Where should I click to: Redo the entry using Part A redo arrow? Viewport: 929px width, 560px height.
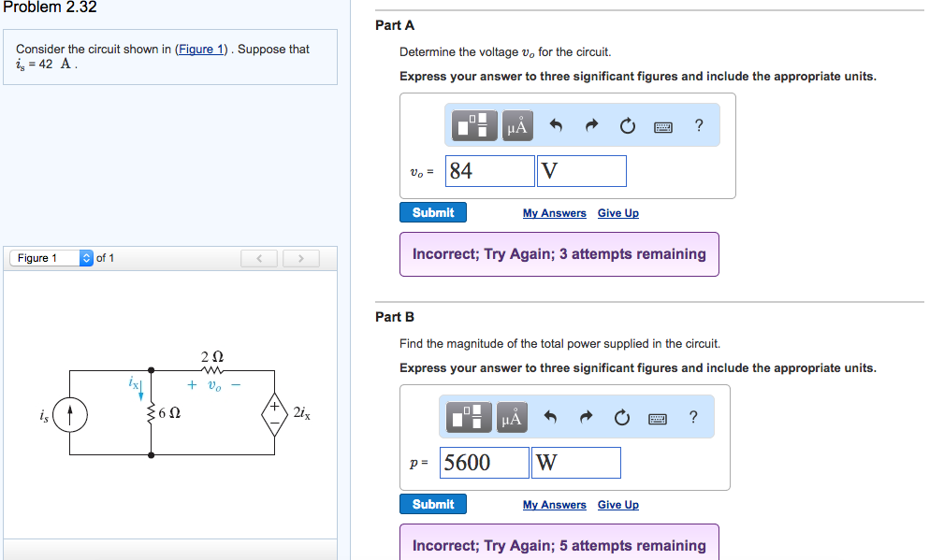coord(590,124)
